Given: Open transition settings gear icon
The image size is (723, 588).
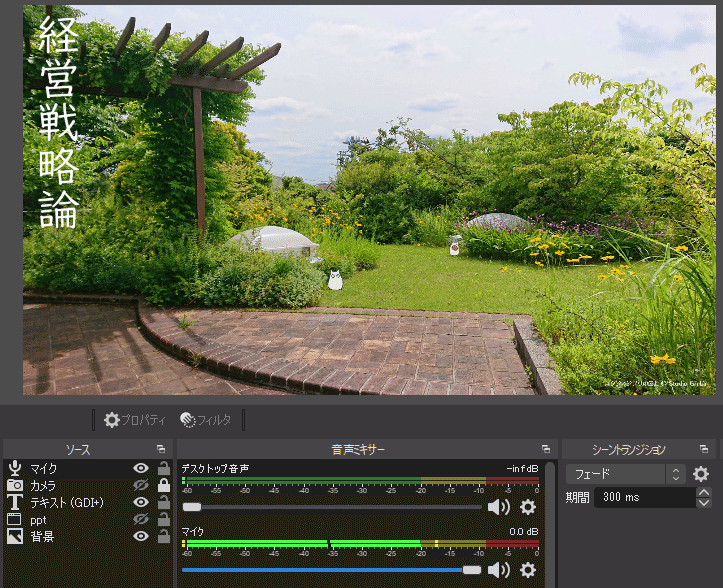Looking at the screenshot, I should [701, 474].
